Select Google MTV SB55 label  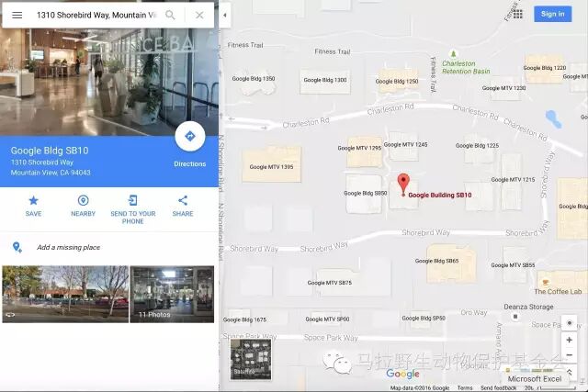(513, 265)
